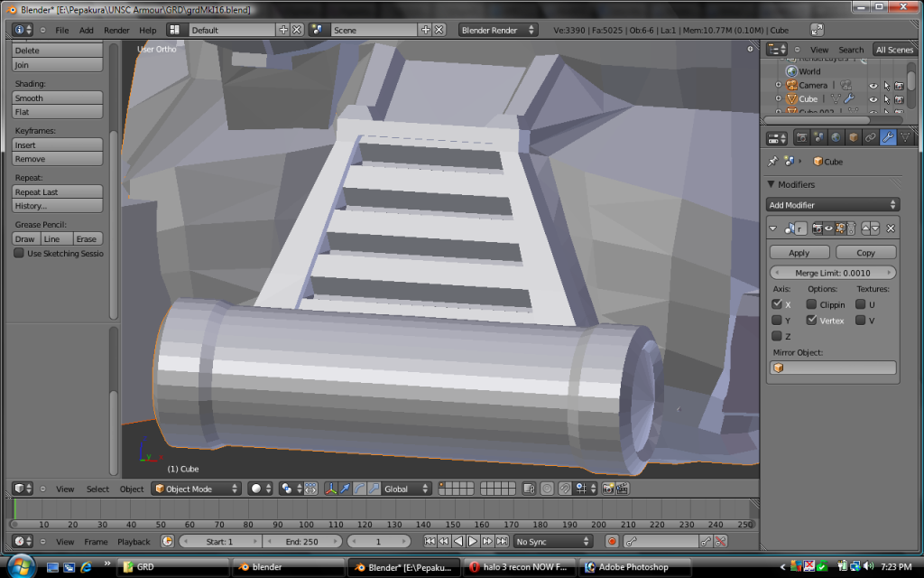Click the insert keyframe key icon
This screenshot has height=578, width=924.
coord(706,542)
